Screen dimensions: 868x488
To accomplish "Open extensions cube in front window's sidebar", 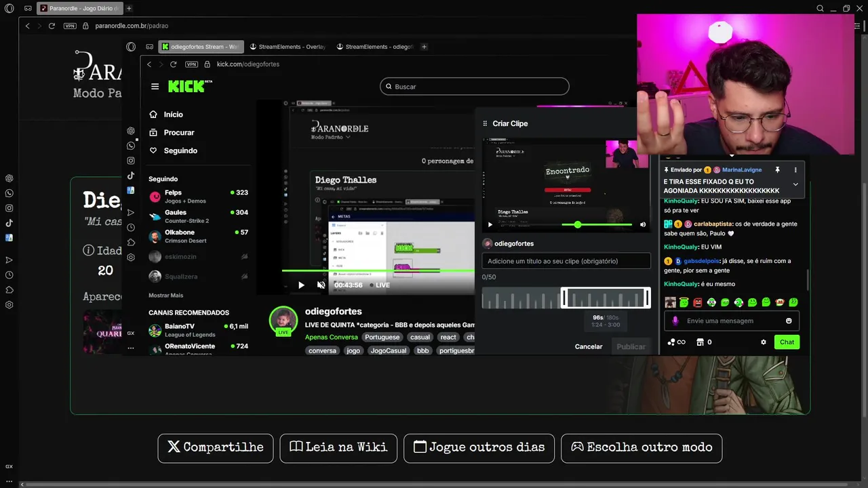I will (131, 243).
